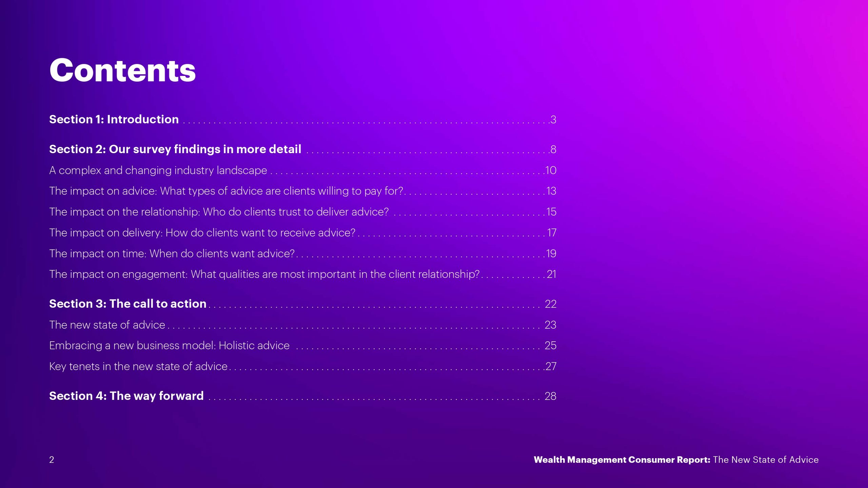This screenshot has width=868, height=488.
Task: Open 'Key tenets in the new state' entry
Action: point(138,366)
